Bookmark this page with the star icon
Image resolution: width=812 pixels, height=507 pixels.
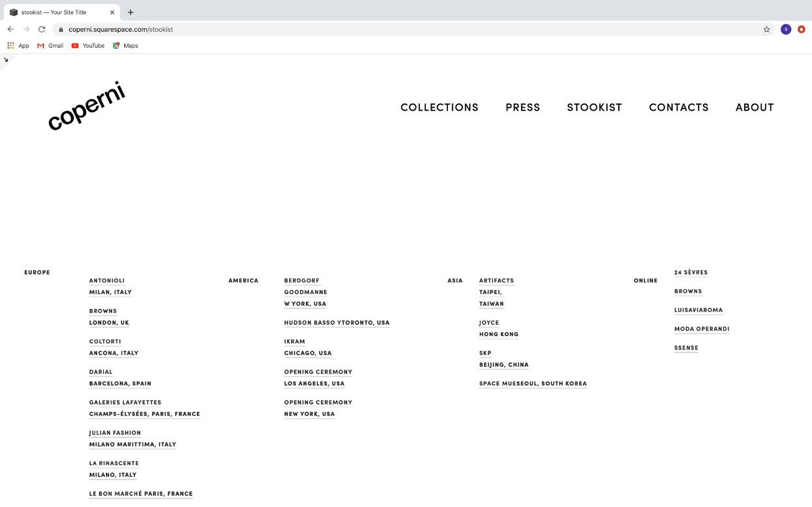click(766, 29)
